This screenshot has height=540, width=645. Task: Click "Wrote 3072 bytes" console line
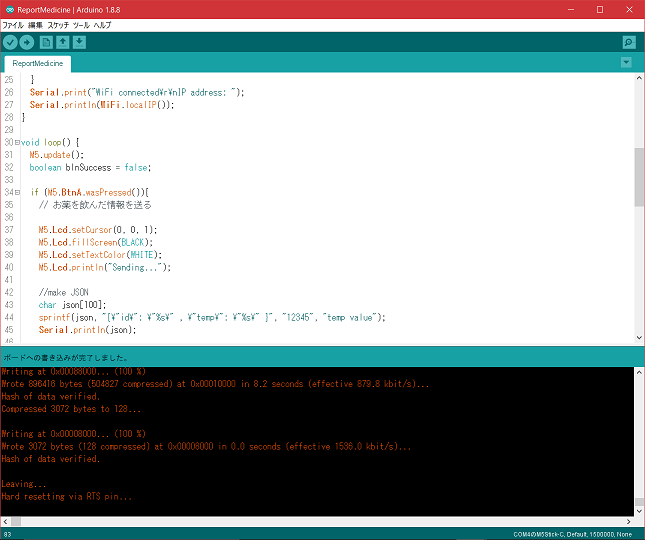pos(206,447)
